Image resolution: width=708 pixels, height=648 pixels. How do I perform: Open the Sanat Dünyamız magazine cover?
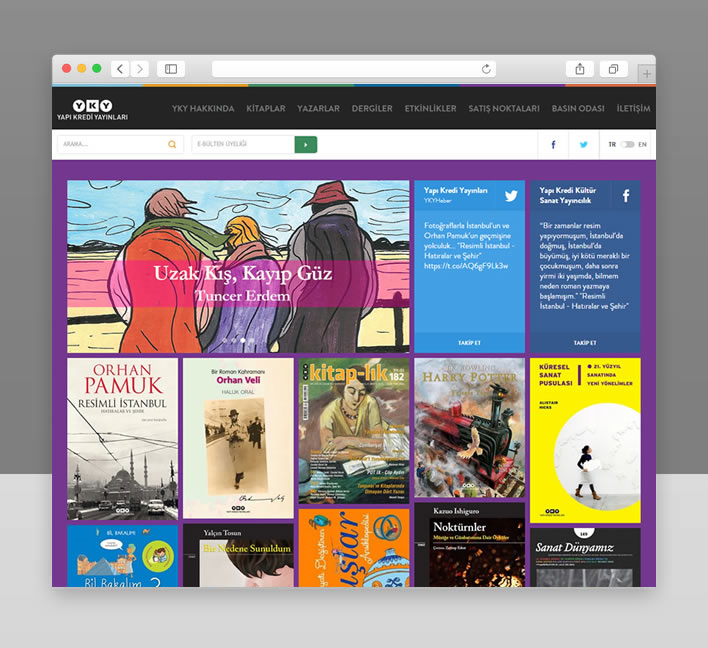pyautogui.click(x=585, y=557)
